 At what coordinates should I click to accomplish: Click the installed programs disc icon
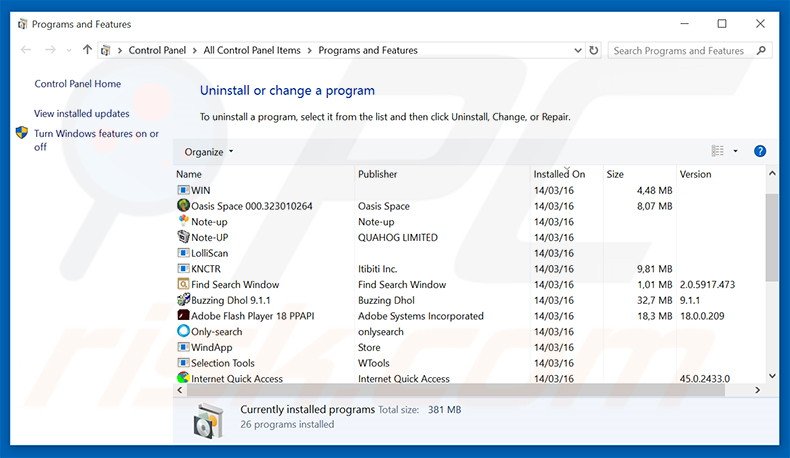[x=208, y=421]
